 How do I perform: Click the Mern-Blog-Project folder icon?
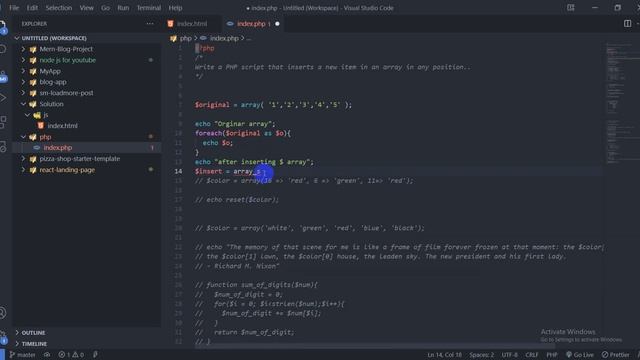[33, 49]
